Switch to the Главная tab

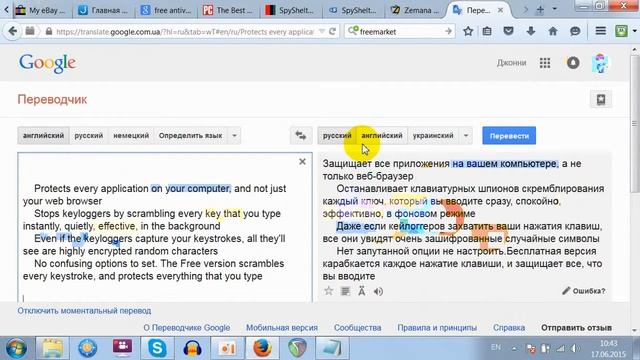pos(103,10)
